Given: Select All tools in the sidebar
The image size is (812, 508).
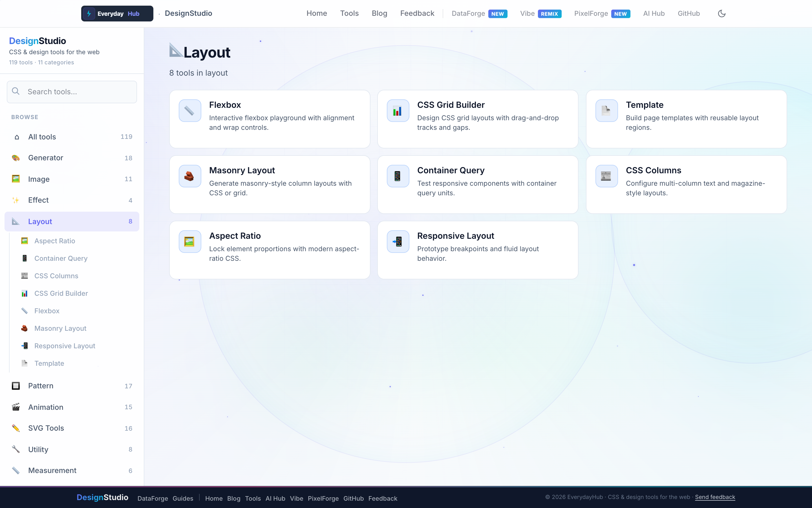Looking at the screenshot, I should pos(72,137).
